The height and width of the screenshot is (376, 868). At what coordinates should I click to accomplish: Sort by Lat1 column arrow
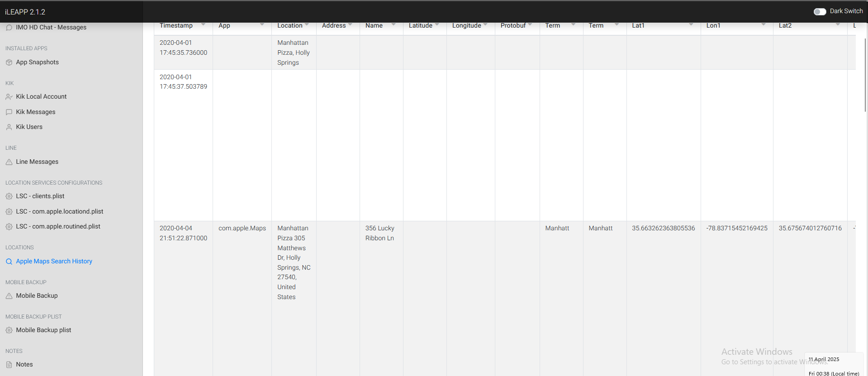pyautogui.click(x=691, y=24)
